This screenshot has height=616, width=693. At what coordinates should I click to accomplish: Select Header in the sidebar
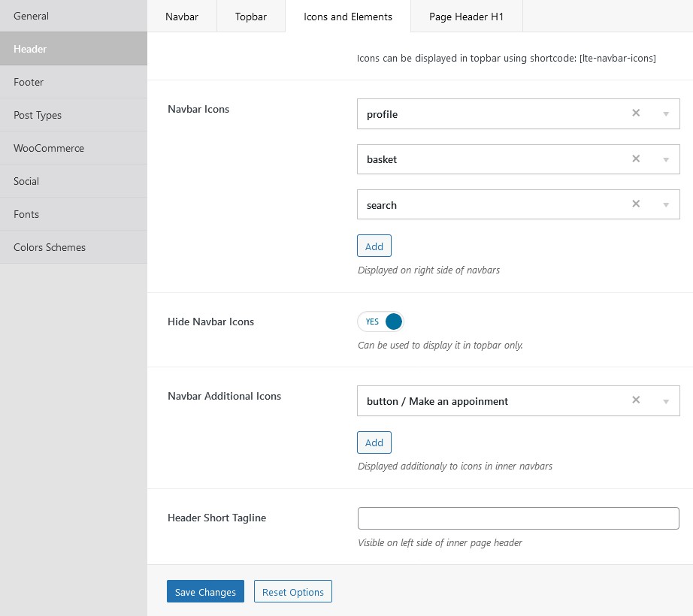click(74, 49)
